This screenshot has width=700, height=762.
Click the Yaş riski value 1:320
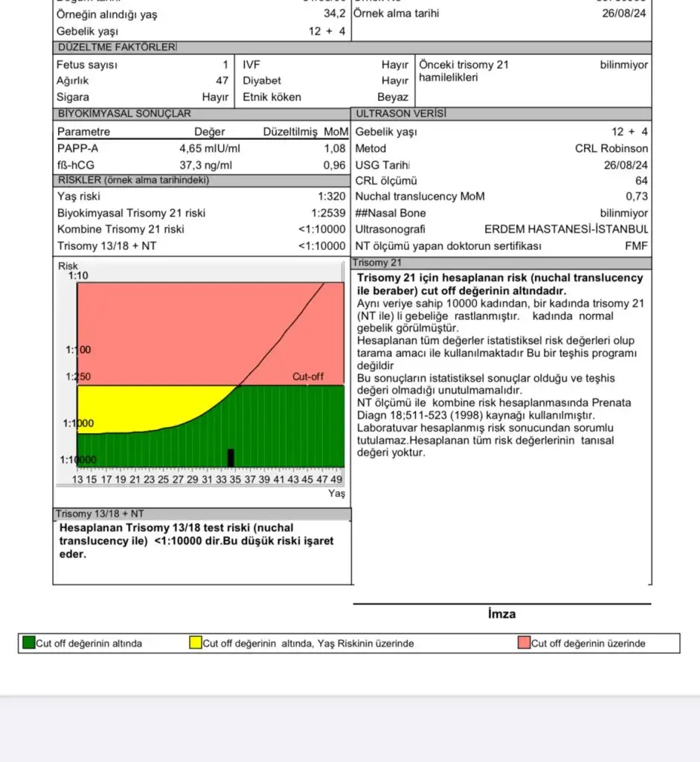332,197
